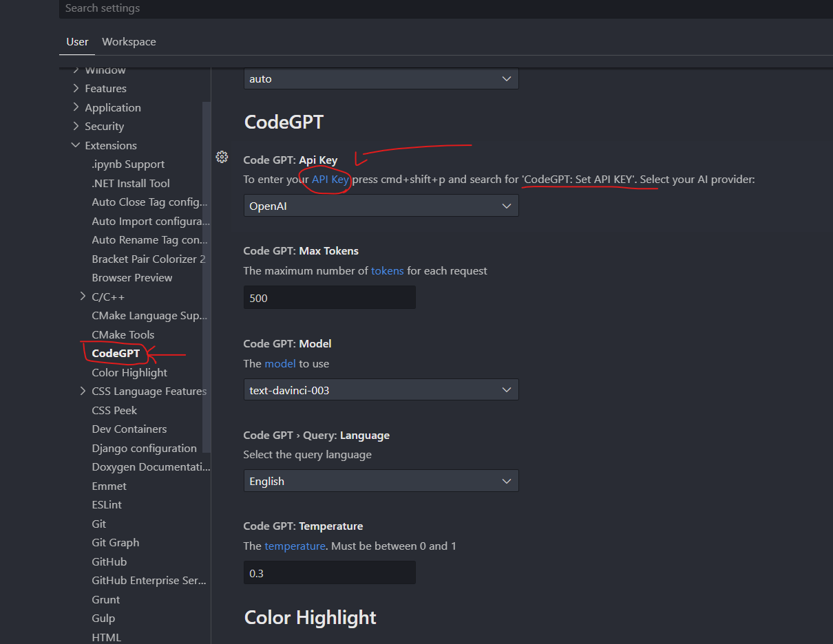Select Gulp settings

pyautogui.click(x=103, y=618)
